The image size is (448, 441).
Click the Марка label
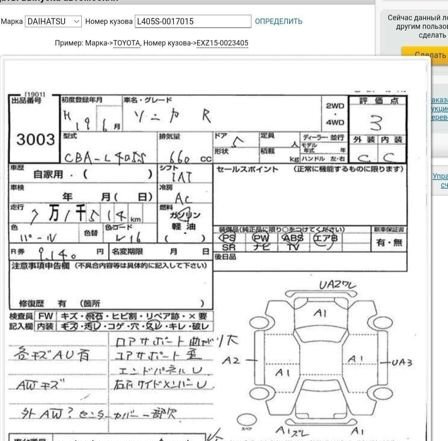(12, 21)
